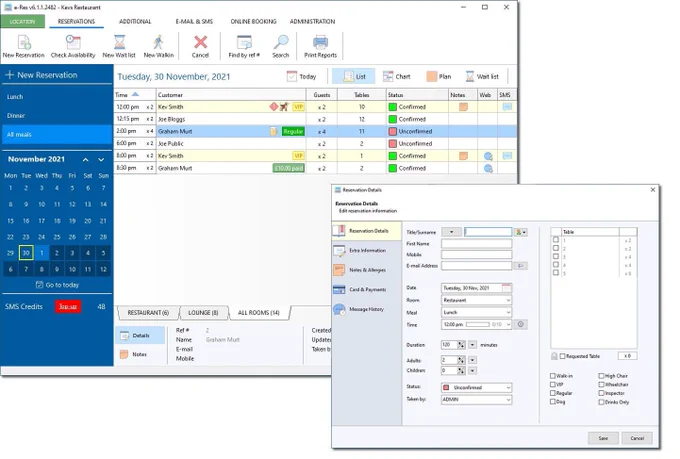Jump to Today in the date header
This screenshot has width=680, height=459.
pyautogui.click(x=301, y=76)
